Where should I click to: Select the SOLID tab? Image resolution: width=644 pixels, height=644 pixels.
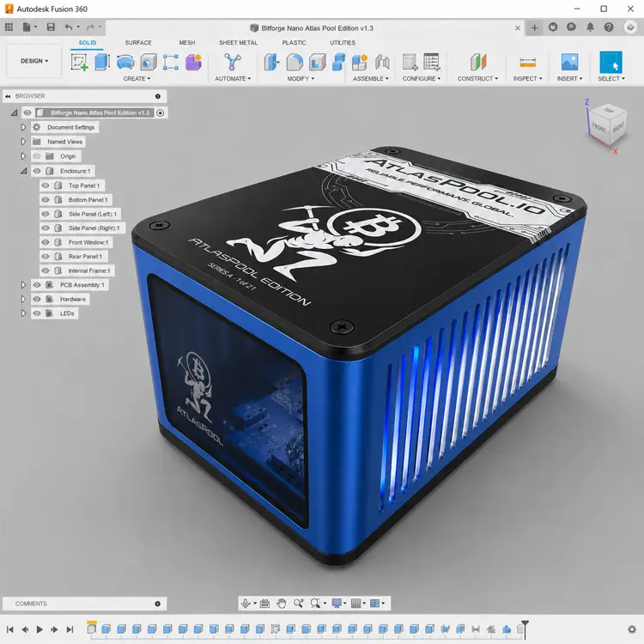[x=88, y=43]
